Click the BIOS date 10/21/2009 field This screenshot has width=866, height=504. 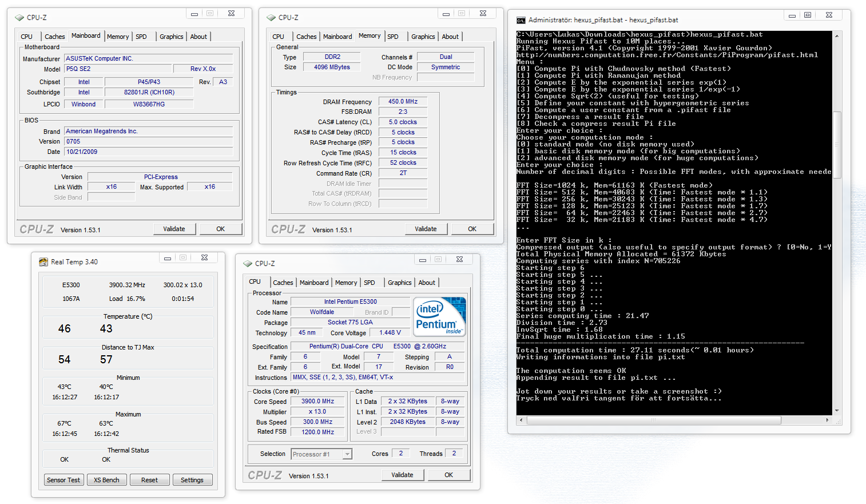149,152
